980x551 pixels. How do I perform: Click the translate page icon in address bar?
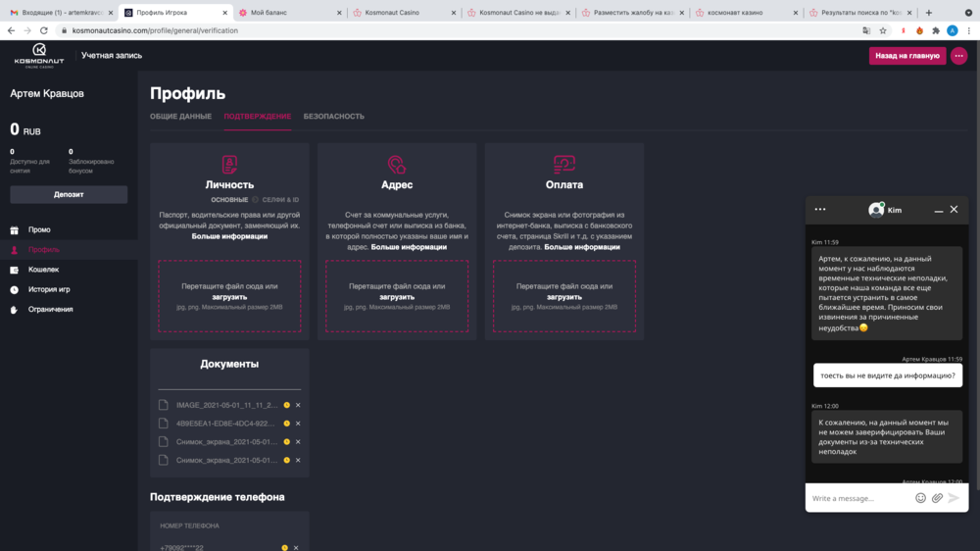click(x=866, y=30)
